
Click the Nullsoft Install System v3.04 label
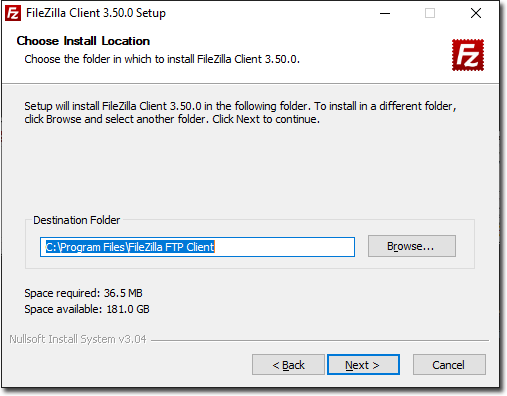coord(78,339)
